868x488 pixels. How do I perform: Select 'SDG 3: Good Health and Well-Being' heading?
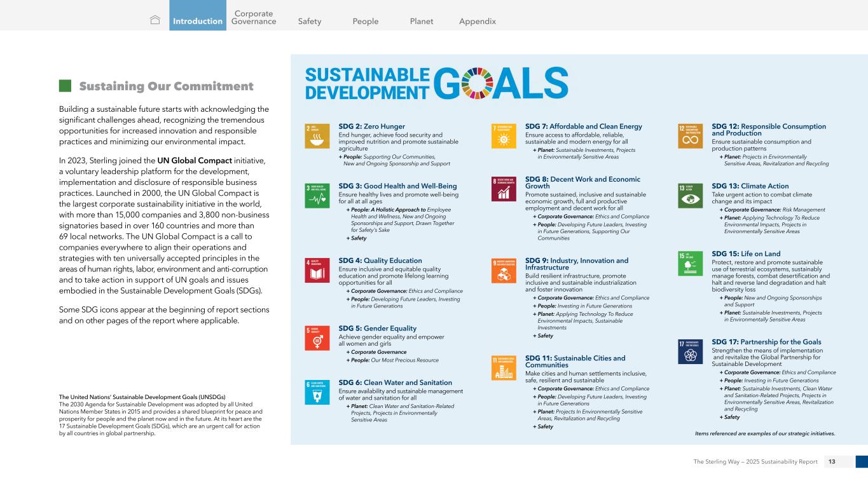398,186
